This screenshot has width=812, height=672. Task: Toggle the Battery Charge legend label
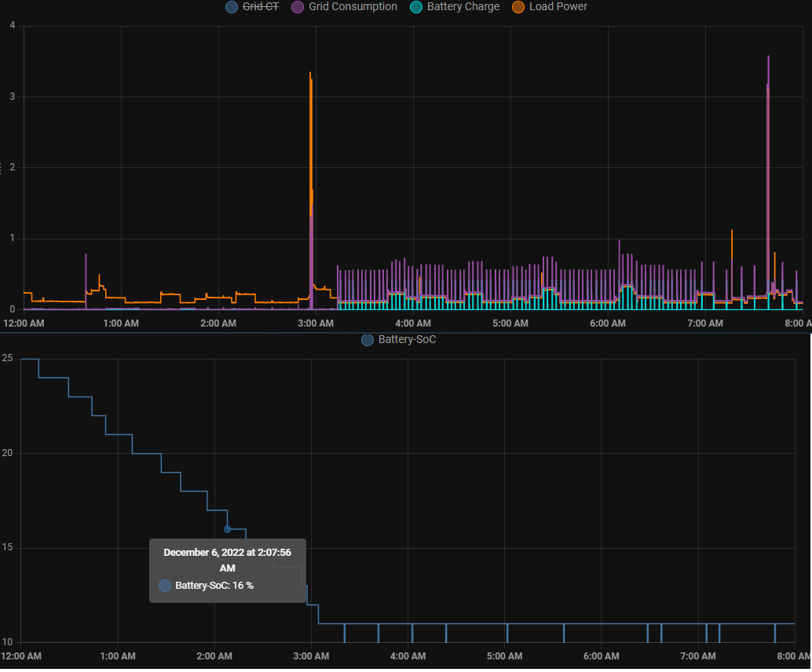(463, 7)
